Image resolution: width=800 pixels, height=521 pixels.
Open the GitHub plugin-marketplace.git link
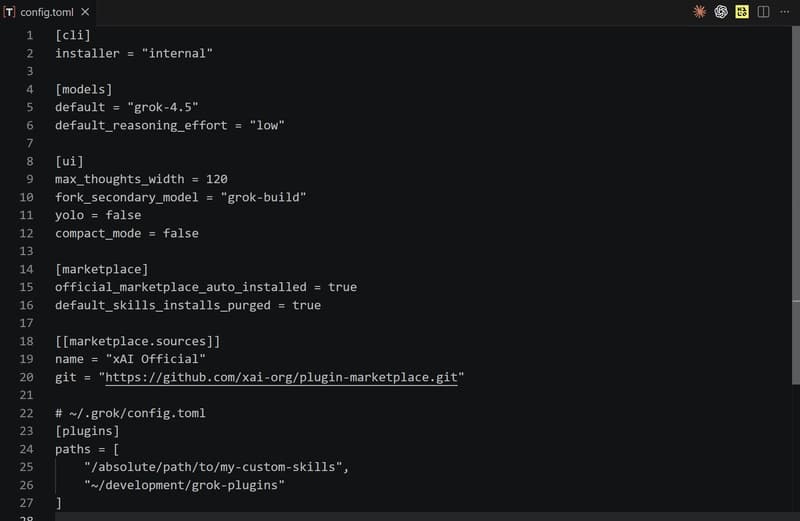tap(281, 377)
